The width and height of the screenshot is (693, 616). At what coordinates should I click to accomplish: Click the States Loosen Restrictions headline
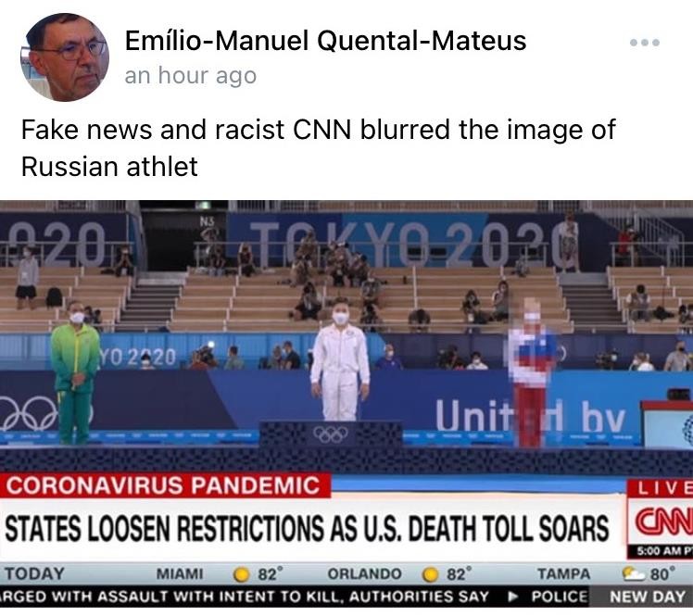pos(307,529)
